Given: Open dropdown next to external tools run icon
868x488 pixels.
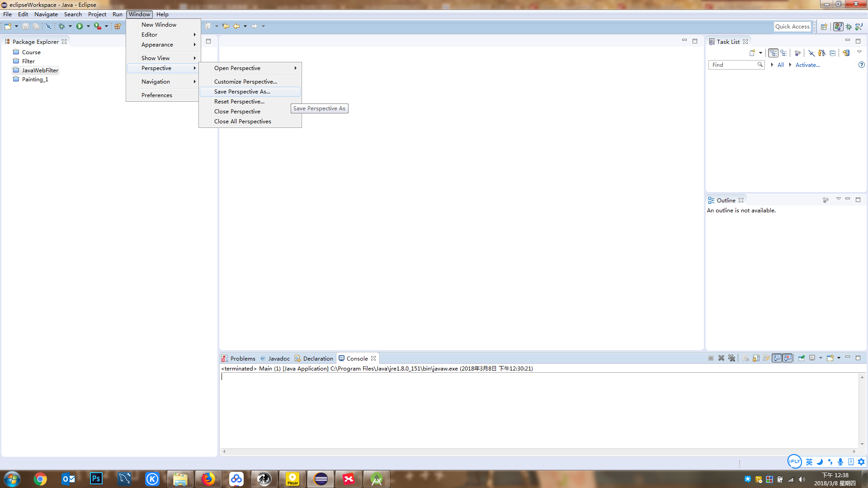Looking at the screenshot, I should 106,26.
